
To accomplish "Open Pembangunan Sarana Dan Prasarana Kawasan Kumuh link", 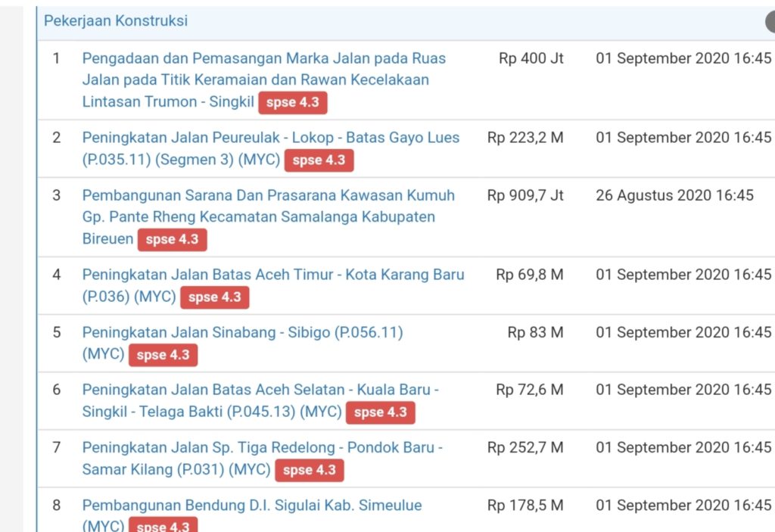I will point(268,195).
